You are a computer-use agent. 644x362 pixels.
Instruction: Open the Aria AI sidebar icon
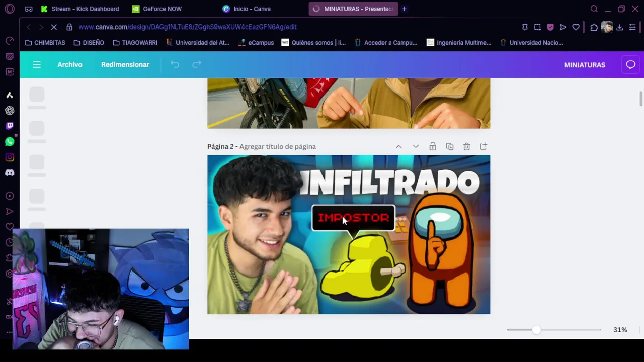point(10,95)
